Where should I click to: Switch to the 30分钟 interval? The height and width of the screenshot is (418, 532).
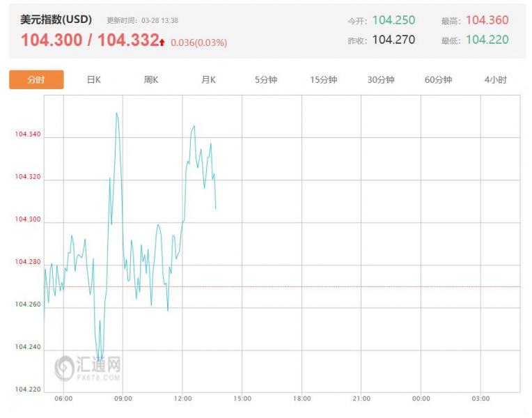pos(381,80)
